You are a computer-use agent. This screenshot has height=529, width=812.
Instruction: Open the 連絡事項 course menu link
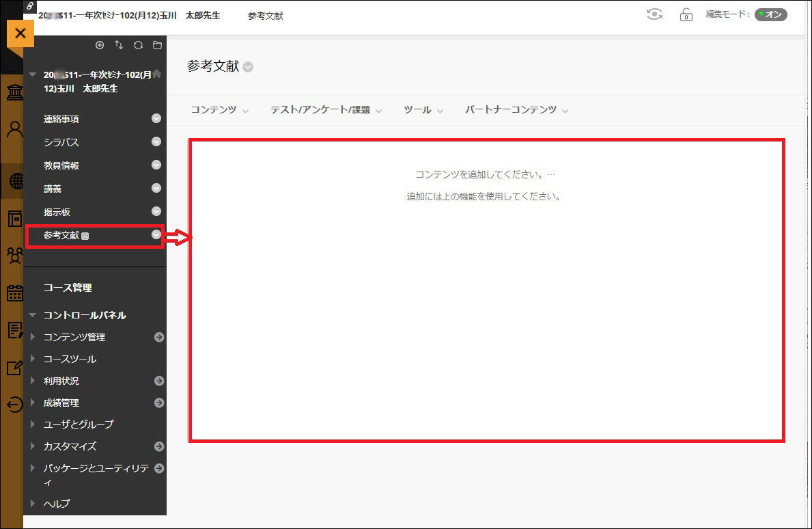click(61, 119)
